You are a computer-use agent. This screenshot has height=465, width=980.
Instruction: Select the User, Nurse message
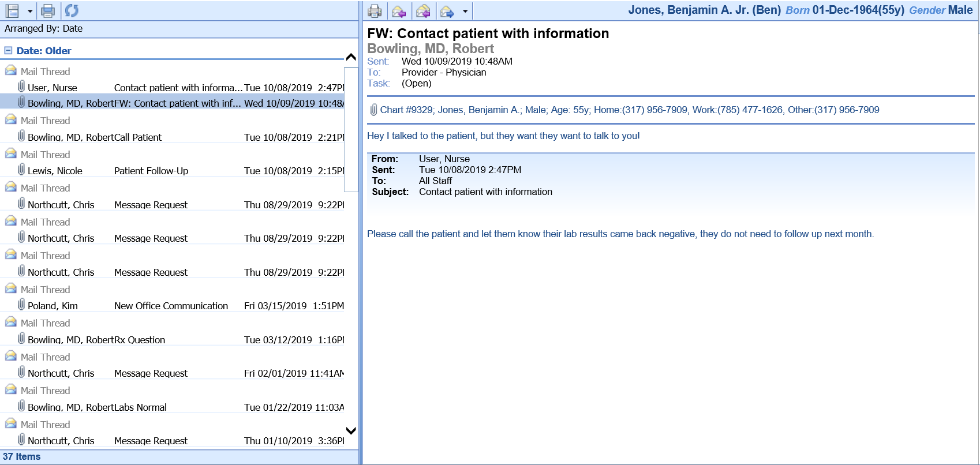click(173, 88)
